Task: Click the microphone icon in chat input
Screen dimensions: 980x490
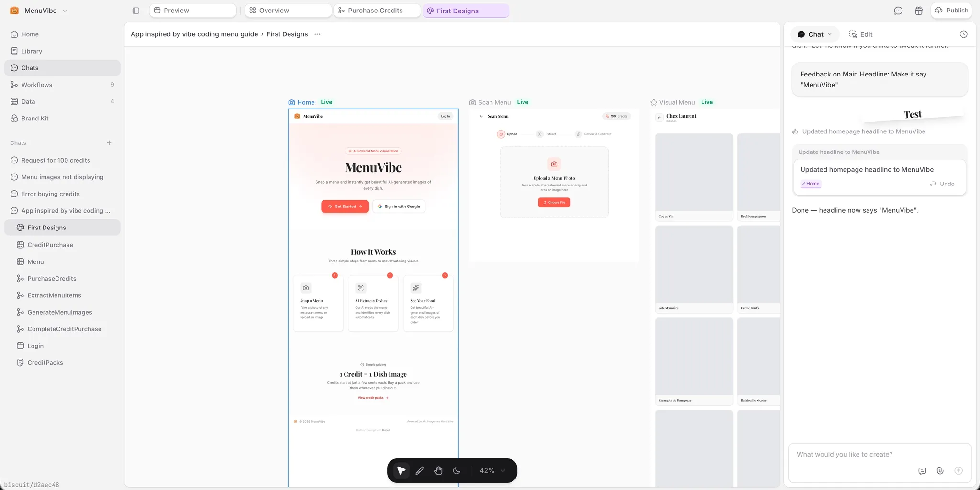Action: pos(940,471)
